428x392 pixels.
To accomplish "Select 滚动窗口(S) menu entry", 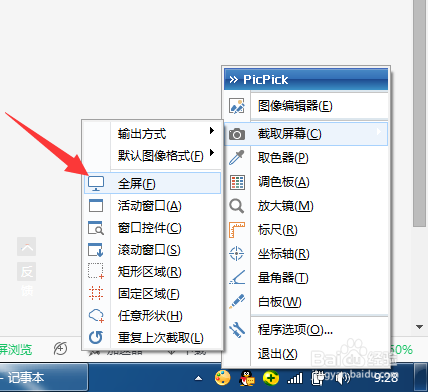I will coord(152,250).
